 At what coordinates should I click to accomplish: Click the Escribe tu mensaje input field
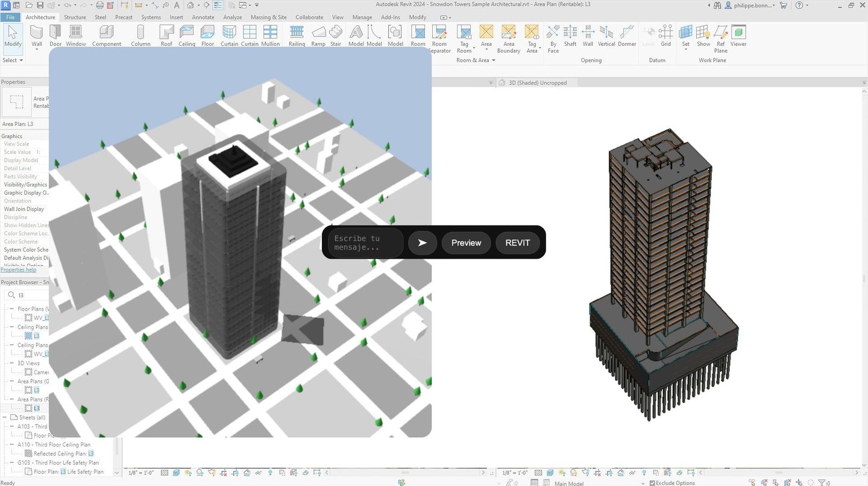(366, 242)
